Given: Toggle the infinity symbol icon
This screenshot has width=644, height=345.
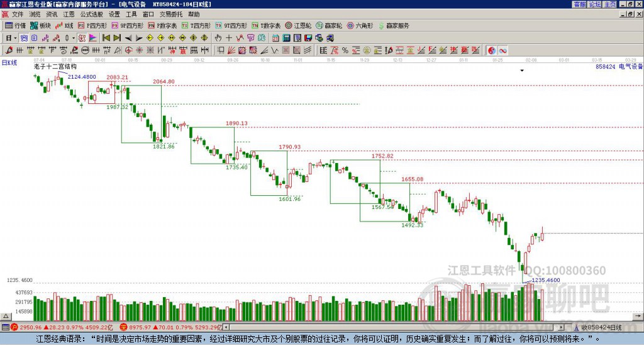Looking at the screenshot, I should pos(502,50).
